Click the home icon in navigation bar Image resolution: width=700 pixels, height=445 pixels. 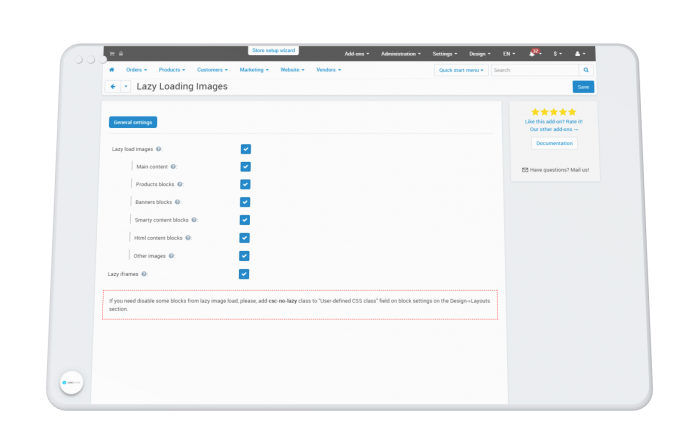(112, 70)
